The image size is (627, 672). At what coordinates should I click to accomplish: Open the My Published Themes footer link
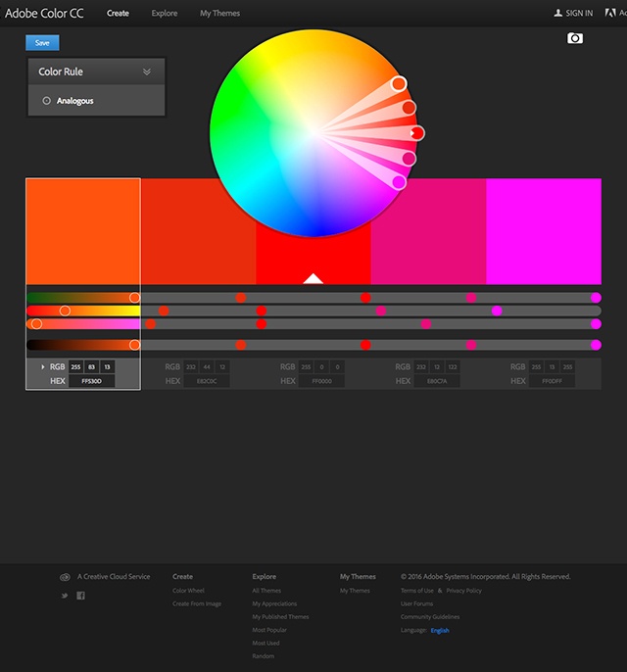tap(281, 617)
